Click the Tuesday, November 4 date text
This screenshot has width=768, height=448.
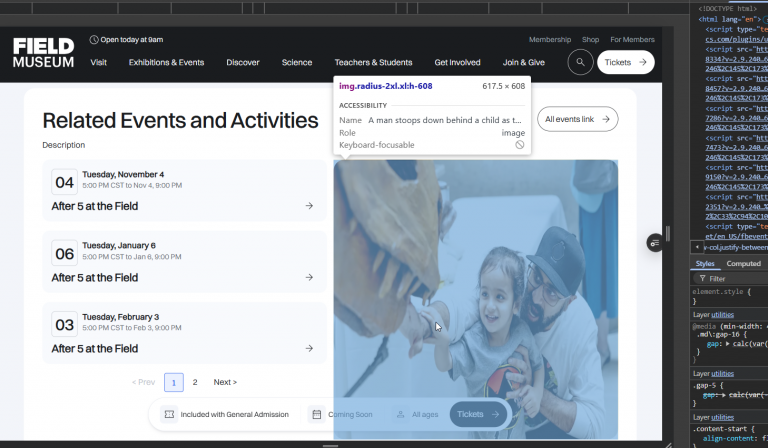coord(123,174)
